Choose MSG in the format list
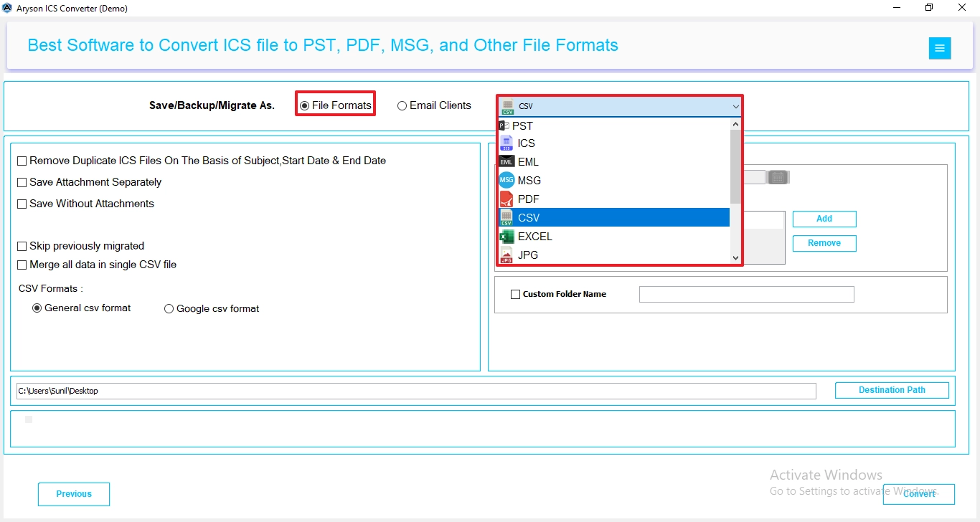Image resolution: width=980 pixels, height=522 pixels. [614, 181]
